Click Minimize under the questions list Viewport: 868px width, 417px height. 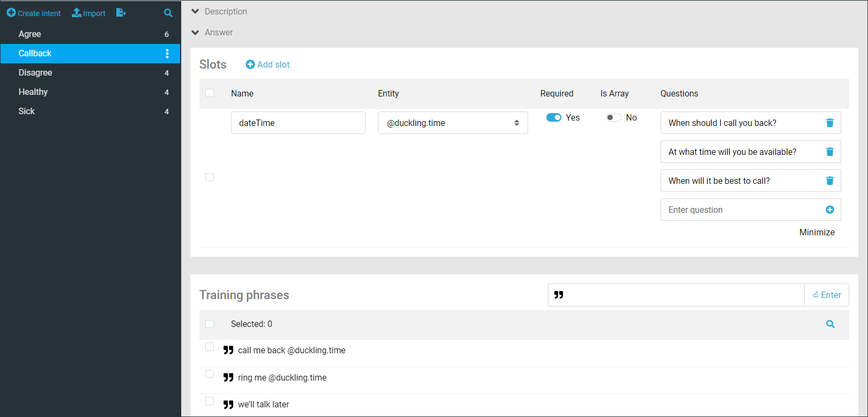pos(817,232)
